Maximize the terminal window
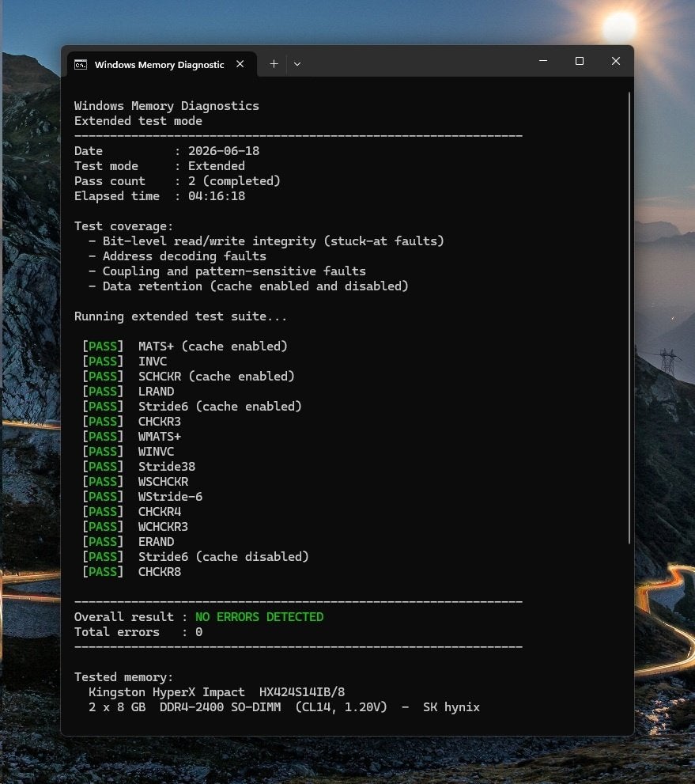This screenshot has width=695, height=784. pyautogui.click(x=580, y=61)
